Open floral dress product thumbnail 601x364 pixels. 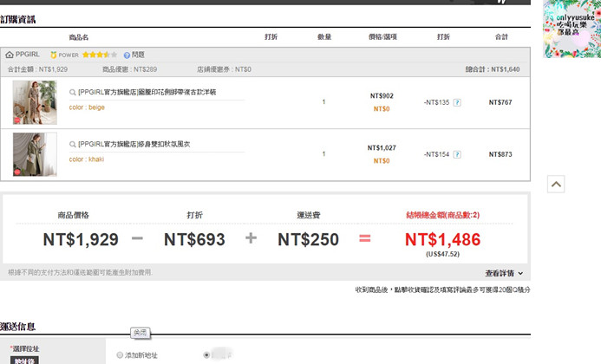[x=35, y=102]
